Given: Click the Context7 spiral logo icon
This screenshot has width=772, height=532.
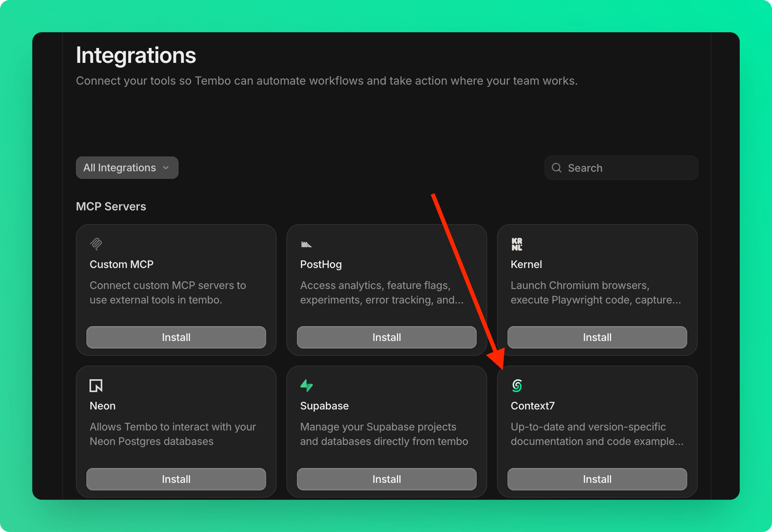Looking at the screenshot, I should [x=517, y=386].
